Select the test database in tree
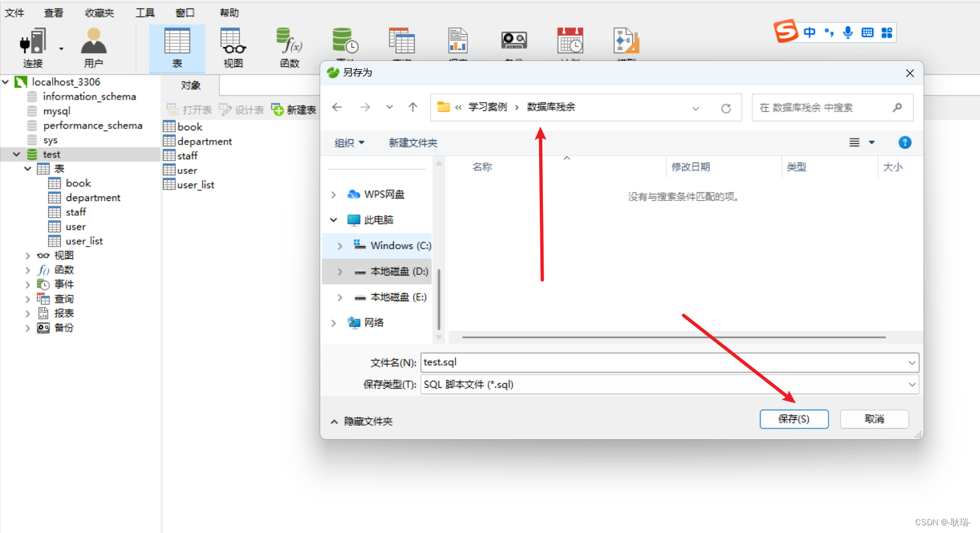The image size is (980, 533). [x=51, y=154]
